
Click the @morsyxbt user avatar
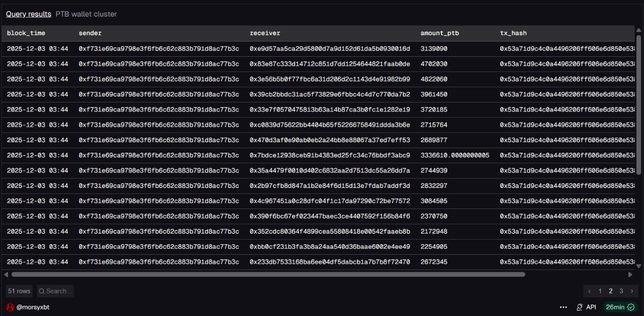10,307
